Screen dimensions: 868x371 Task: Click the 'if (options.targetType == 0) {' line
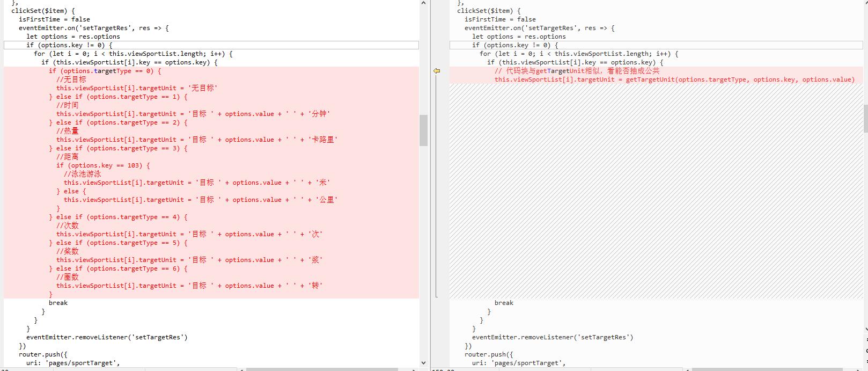105,71
